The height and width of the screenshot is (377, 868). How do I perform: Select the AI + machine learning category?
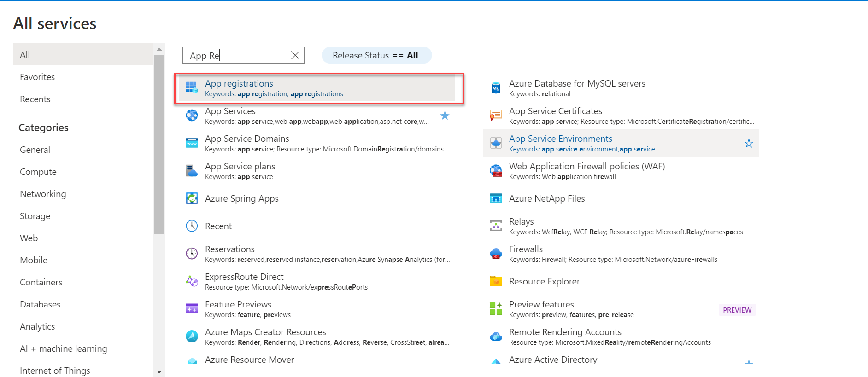[x=64, y=348]
